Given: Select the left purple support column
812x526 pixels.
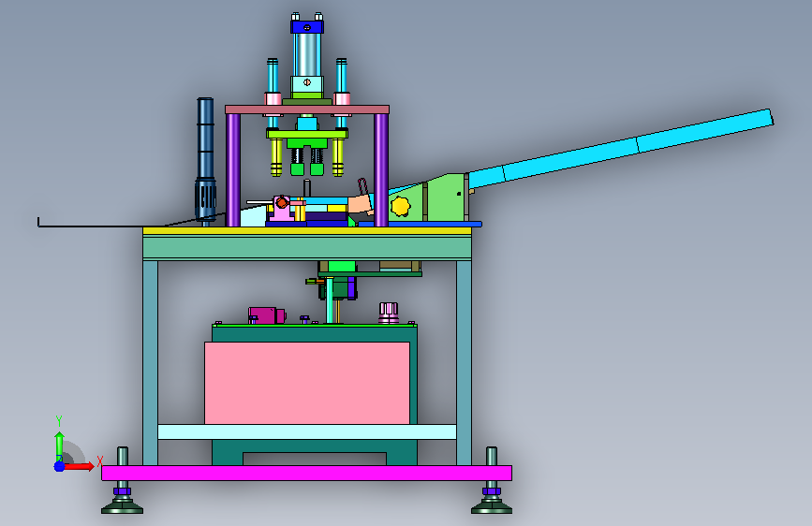Looking at the screenshot, I should click(233, 169).
